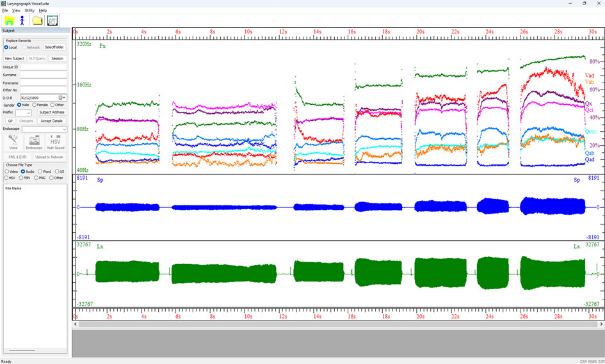Click the left Lx label in laryngograph panel
This screenshot has height=364, width=605.
pos(100,246)
